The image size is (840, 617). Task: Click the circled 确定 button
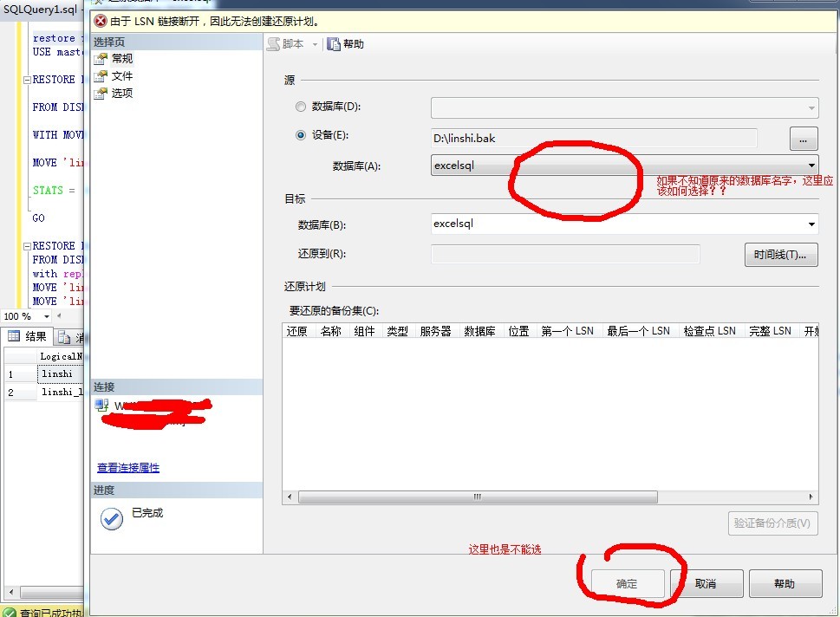click(628, 582)
